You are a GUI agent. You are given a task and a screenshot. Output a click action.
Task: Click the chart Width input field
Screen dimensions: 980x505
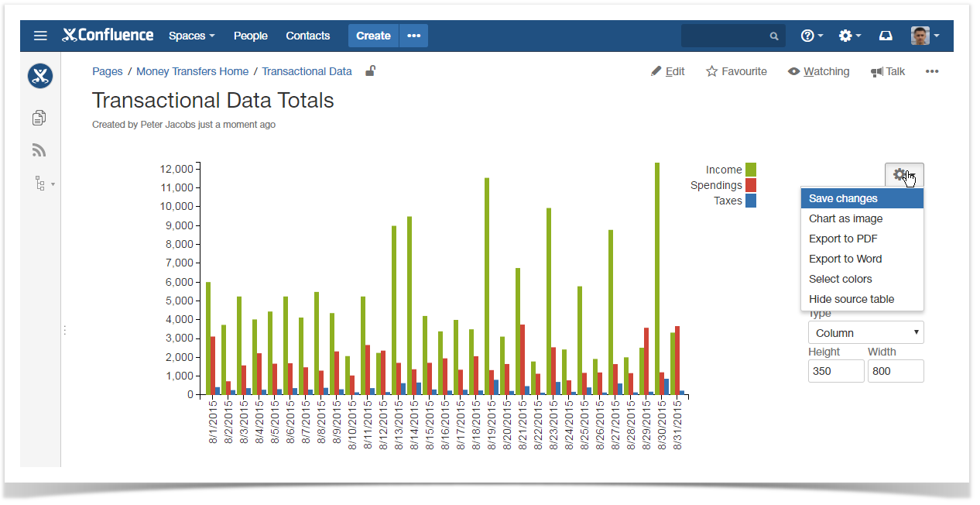(895, 371)
